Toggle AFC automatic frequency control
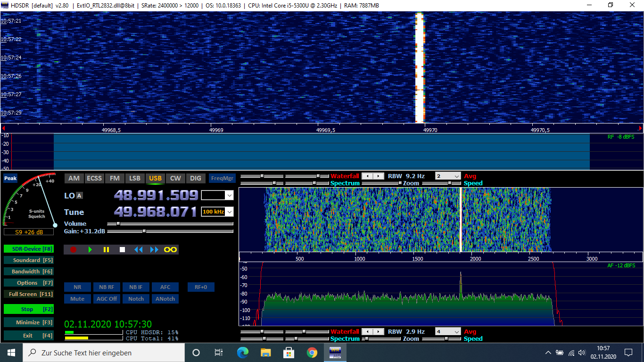This screenshot has height=362, width=644. (165, 287)
